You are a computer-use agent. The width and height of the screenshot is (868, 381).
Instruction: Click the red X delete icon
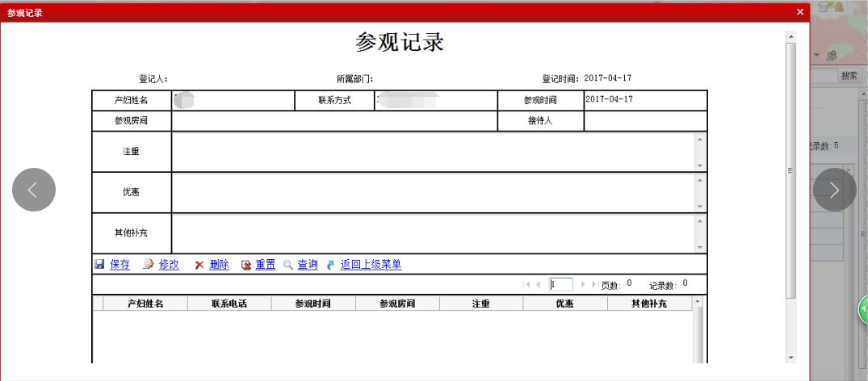[x=199, y=266]
